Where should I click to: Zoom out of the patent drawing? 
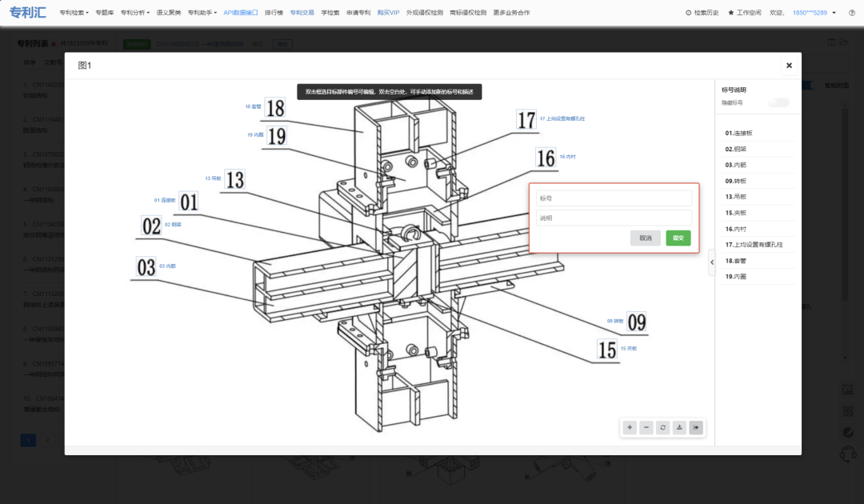click(646, 428)
